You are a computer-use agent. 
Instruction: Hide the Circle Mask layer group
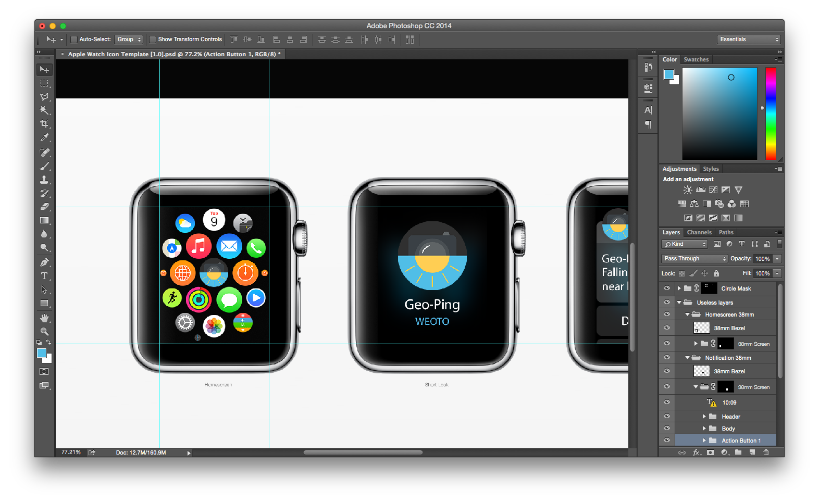[x=667, y=288]
